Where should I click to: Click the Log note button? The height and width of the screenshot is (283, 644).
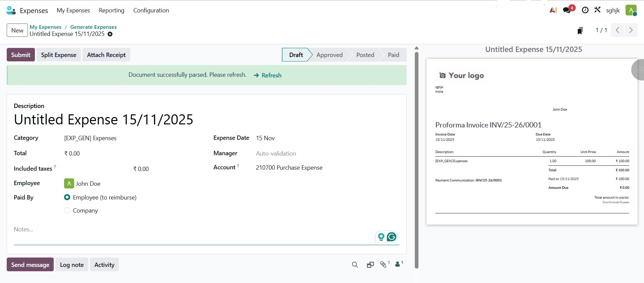[72, 265]
